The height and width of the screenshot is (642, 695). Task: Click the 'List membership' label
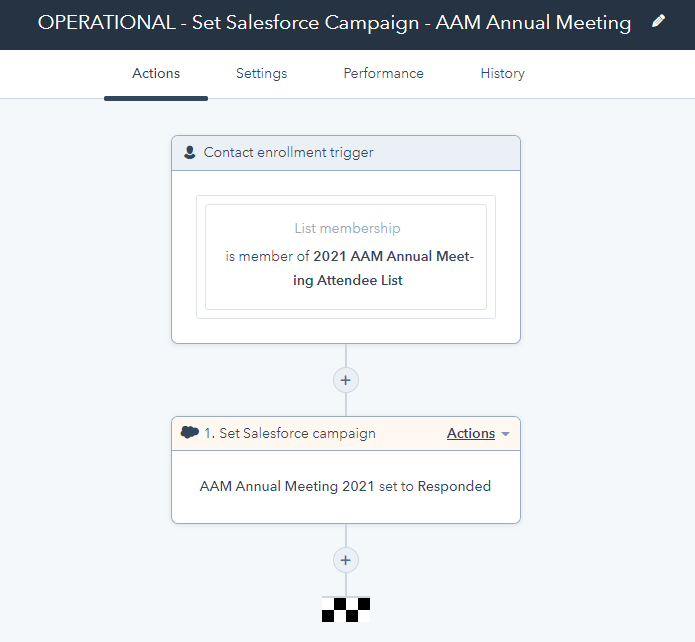coord(348,228)
